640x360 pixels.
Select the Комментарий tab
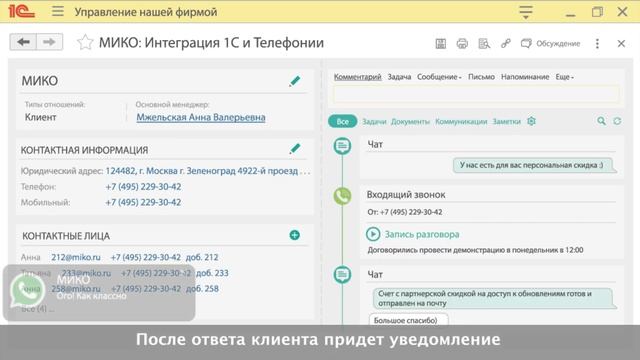click(x=358, y=77)
